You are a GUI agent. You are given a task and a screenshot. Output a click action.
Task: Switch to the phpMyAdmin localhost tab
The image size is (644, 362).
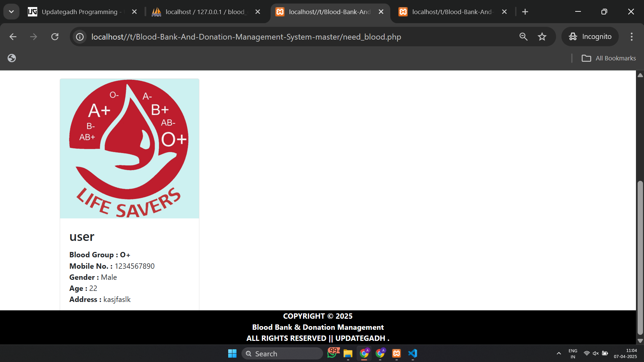205,12
